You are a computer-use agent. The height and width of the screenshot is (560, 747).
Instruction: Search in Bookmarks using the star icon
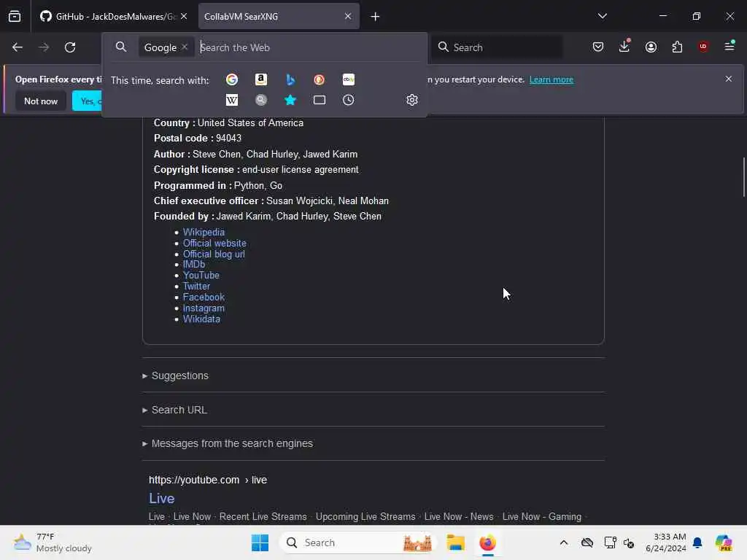[290, 100]
